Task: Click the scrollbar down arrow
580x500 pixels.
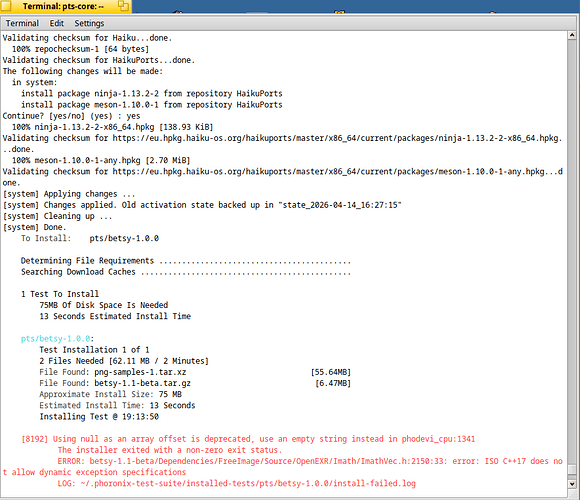Action: pyautogui.click(x=572, y=484)
